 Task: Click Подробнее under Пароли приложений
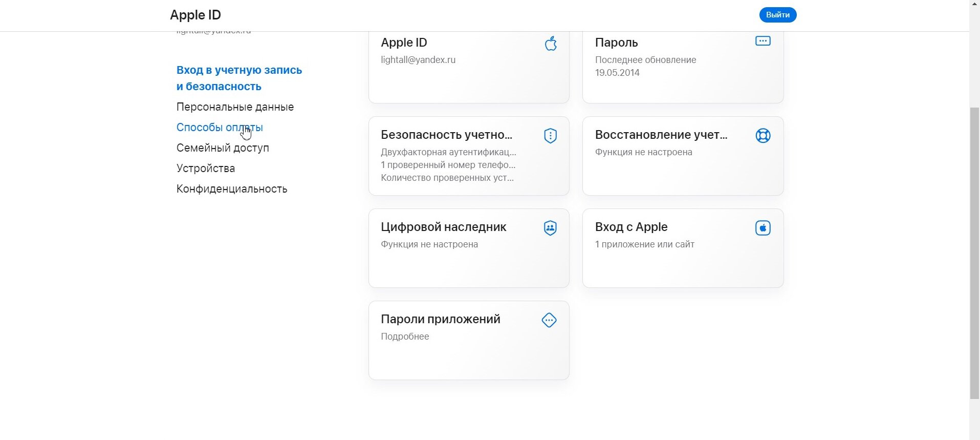click(405, 337)
